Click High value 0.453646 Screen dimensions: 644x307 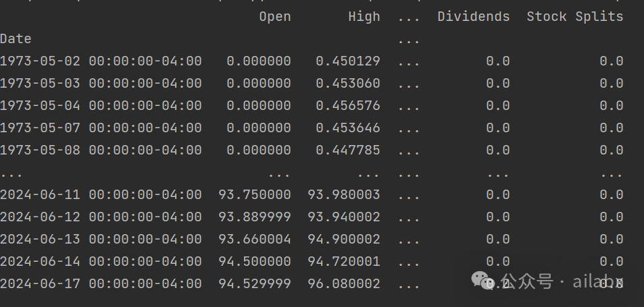(x=348, y=128)
